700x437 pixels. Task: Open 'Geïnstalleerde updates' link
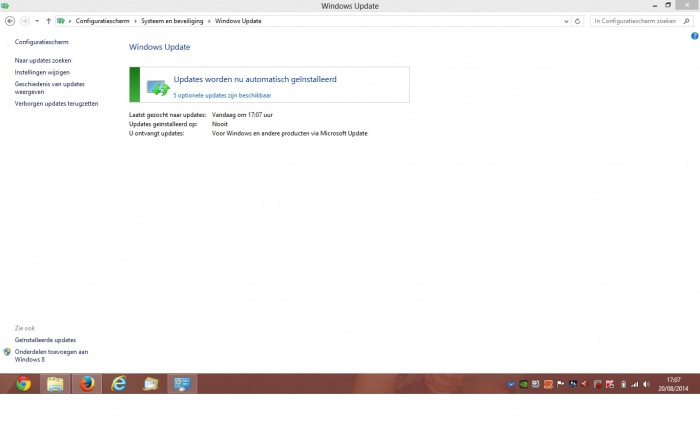pyautogui.click(x=45, y=340)
